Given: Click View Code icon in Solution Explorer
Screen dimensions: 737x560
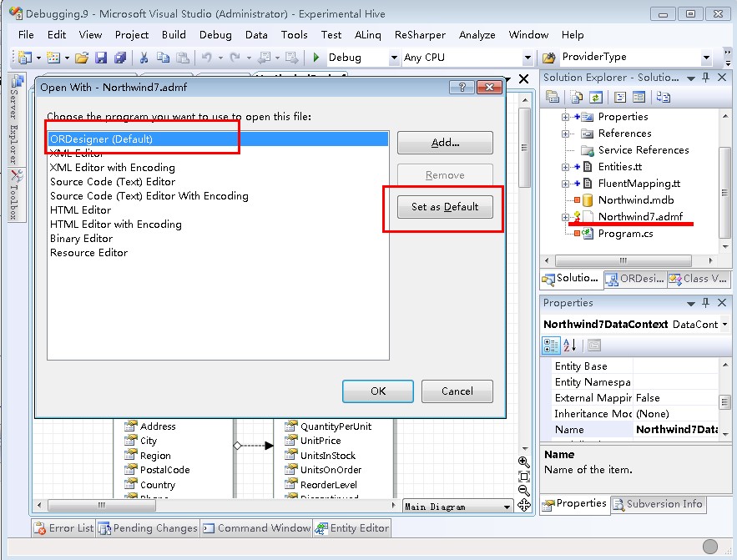Looking at the screenshot, I should coord(620,97).
